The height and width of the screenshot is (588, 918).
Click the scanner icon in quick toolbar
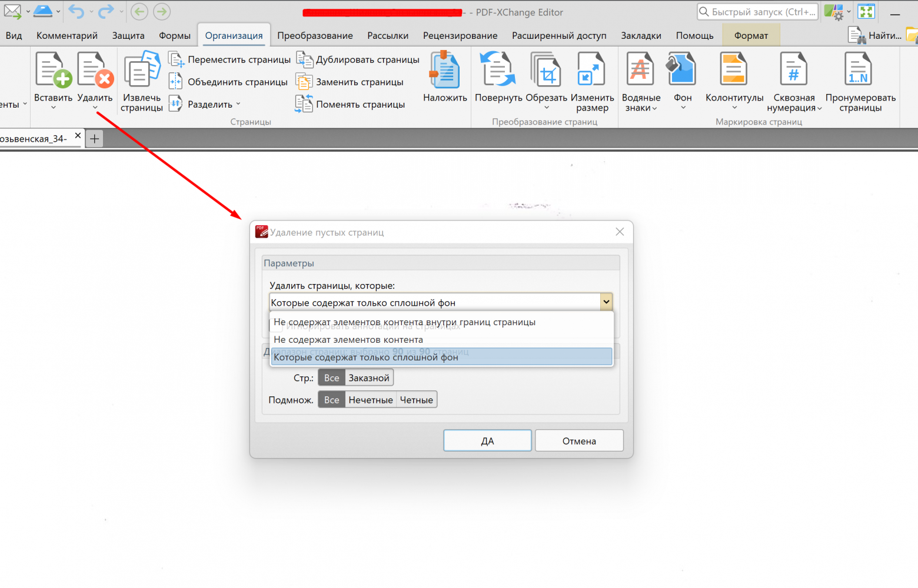pos(43,11)
